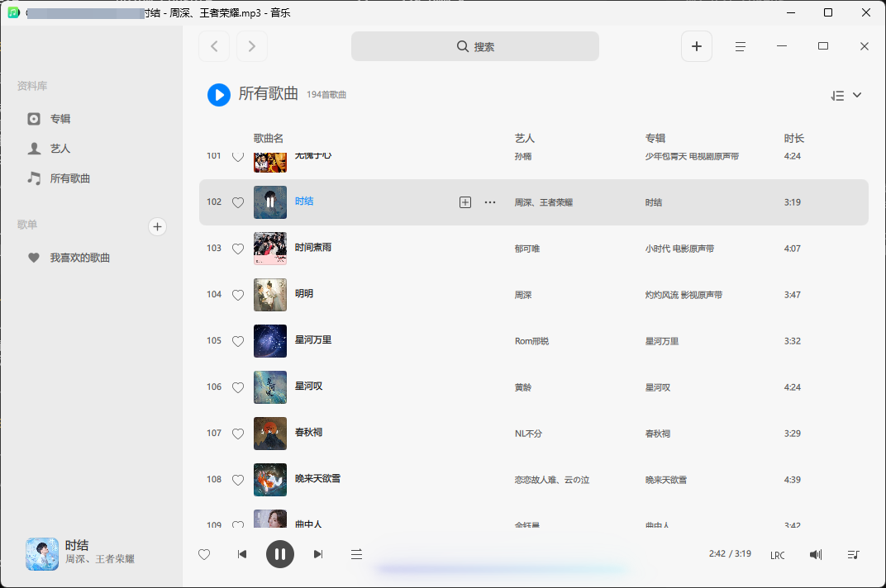The image size is (886, 588).
Task: Minimize the inner music window
Action: (x=782, y=46)
